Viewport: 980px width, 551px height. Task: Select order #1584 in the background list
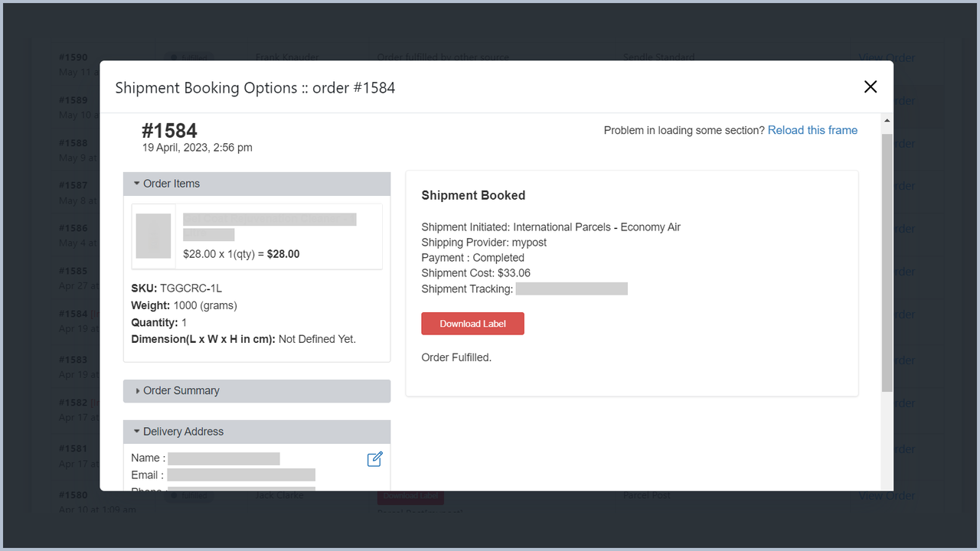point(72,313)
